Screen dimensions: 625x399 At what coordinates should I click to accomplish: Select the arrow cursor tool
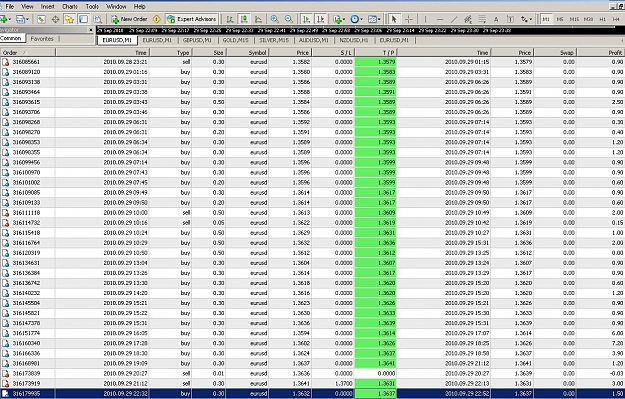(x=394, y=19)
